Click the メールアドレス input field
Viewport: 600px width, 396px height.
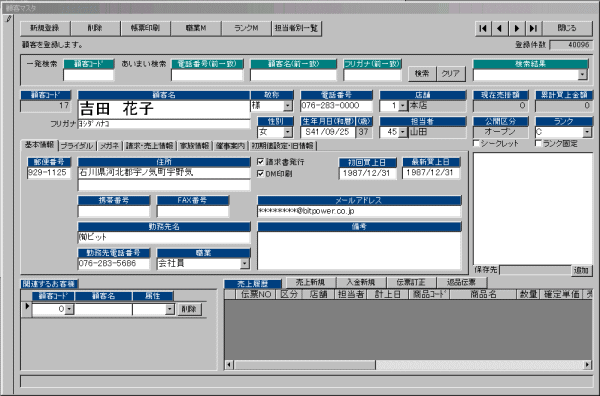[359, 211]
